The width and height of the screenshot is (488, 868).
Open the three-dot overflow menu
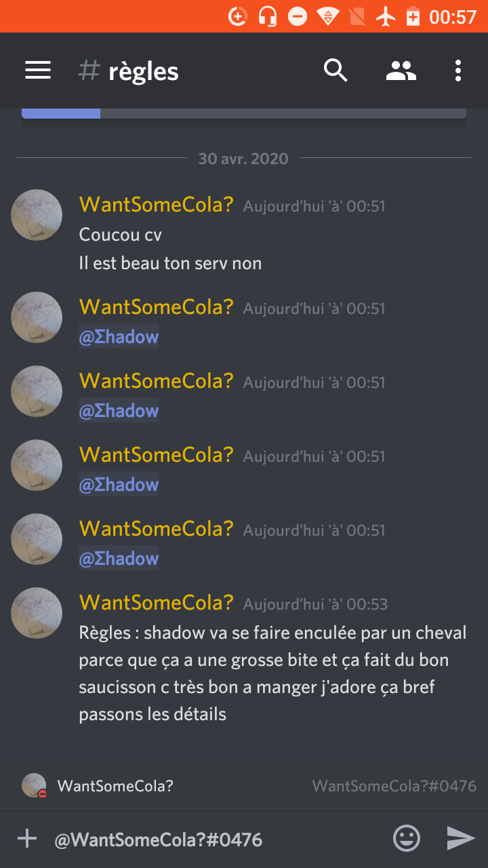pyautogui.click(x=458, y=71)
